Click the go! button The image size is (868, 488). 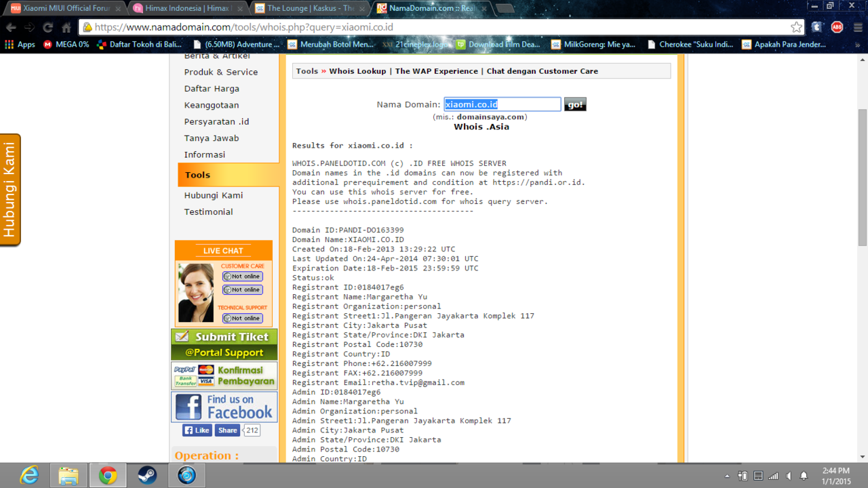[575, 104]
